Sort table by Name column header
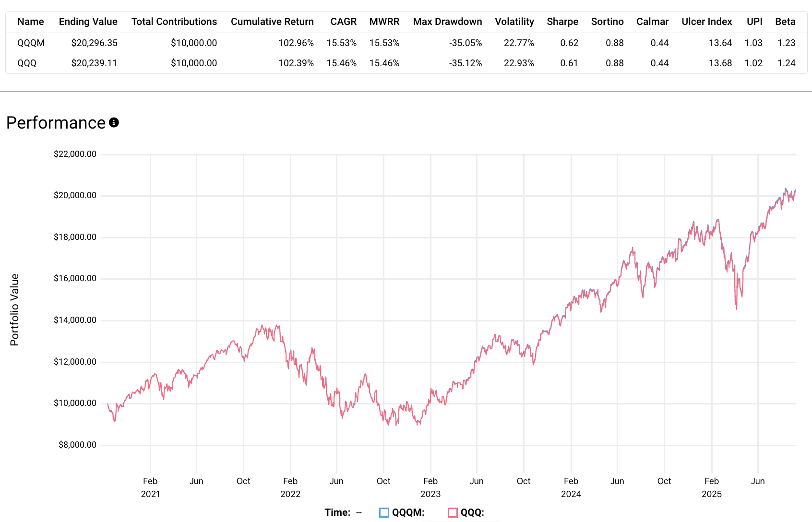The height and width of the screenshot is (522, 812). tap(31, 22)
